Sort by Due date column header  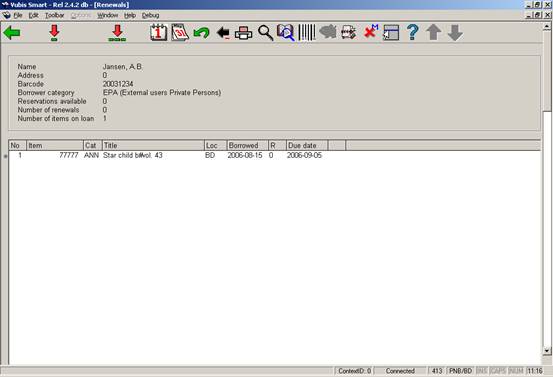coord(307,145)
